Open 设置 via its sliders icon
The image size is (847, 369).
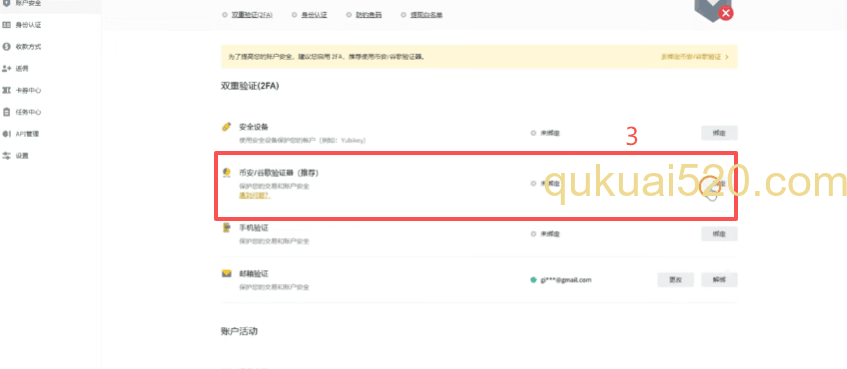click(6, 156)
